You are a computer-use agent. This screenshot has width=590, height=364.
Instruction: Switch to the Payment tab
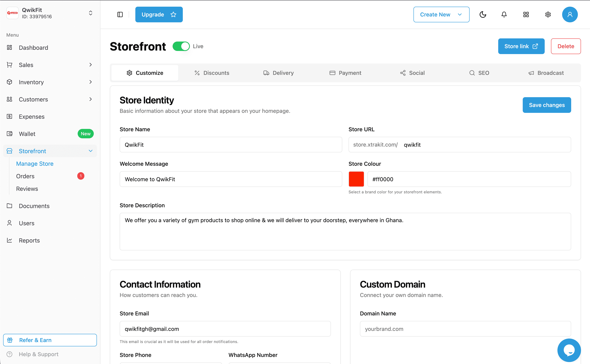tap(345, 73)
